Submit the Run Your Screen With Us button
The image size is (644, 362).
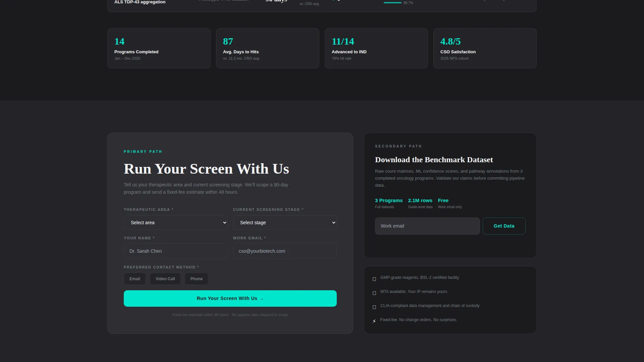pos(230,298)
